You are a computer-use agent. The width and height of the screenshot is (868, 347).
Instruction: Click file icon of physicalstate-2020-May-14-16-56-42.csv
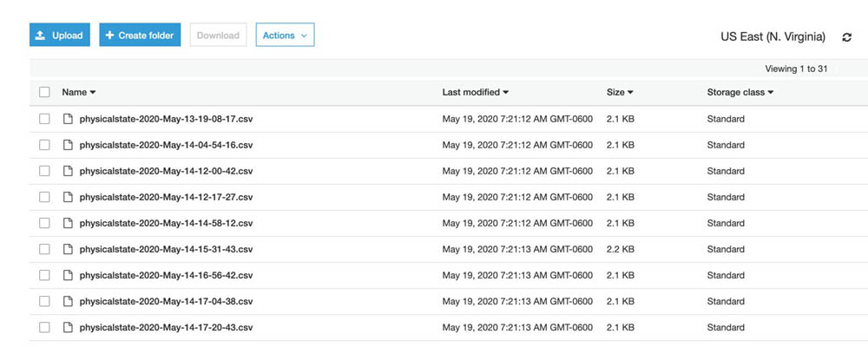[x=68, y=275]
